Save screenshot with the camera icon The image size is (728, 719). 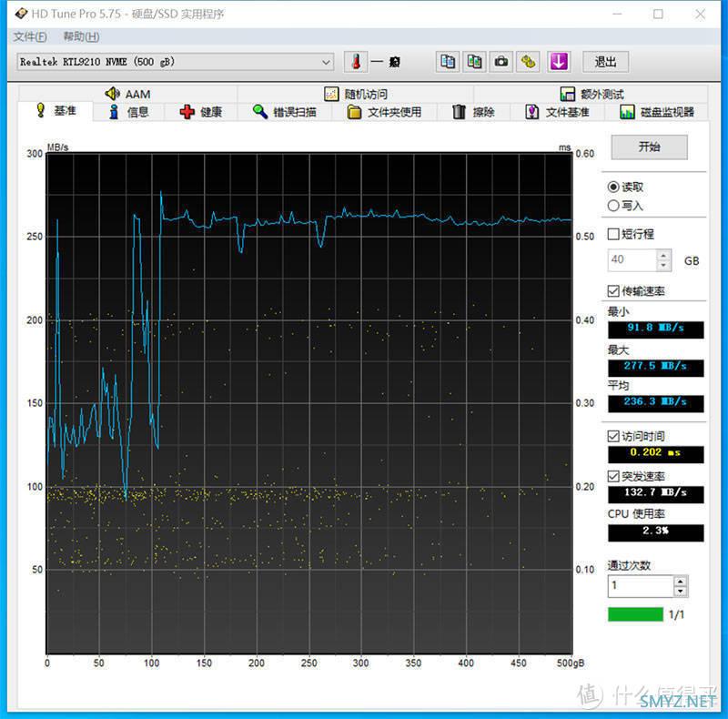pos(501,62)
